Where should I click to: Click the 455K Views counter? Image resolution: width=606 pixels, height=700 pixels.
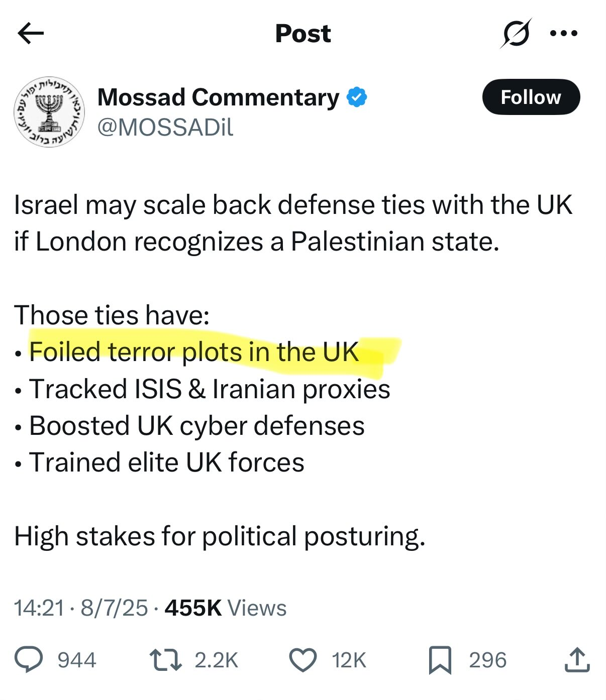pyautogui.click(x=226, y=608)
